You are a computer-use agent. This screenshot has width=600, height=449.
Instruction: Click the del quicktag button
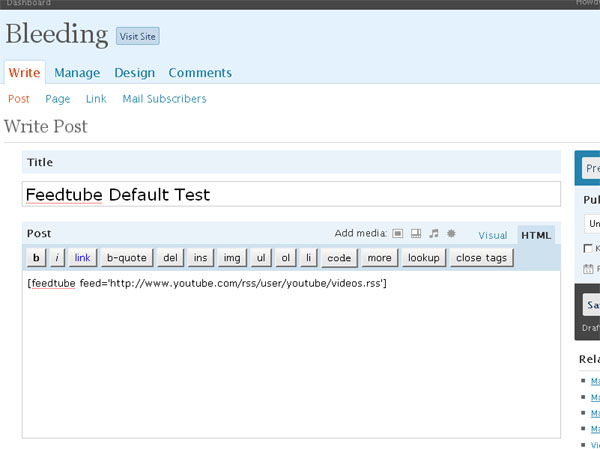pos(170,258)
